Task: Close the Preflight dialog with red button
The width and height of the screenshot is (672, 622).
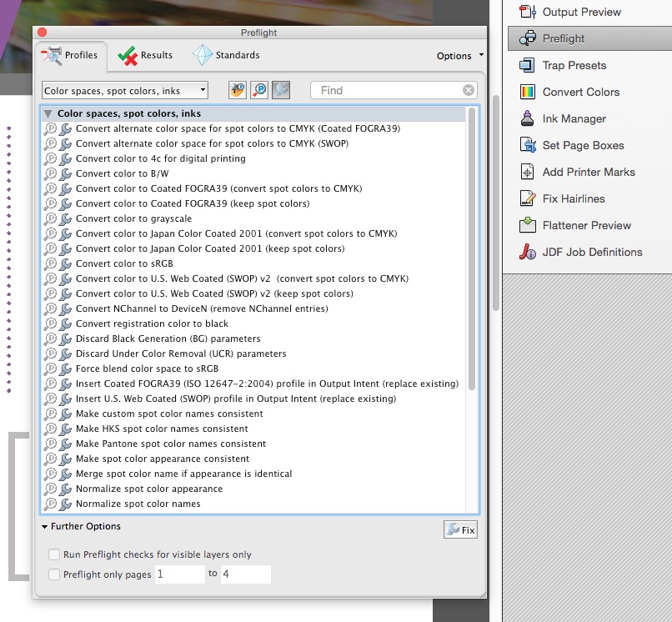Action: [x=42, y=33]
